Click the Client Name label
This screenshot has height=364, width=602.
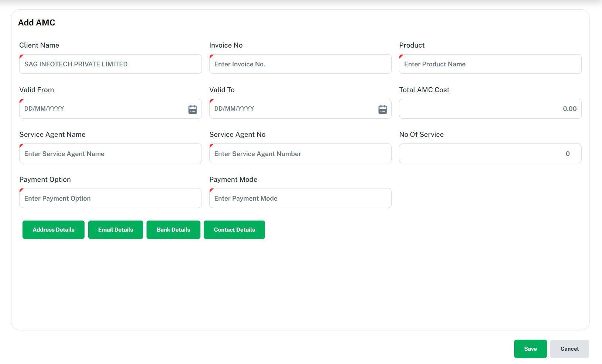pos(39,45)
